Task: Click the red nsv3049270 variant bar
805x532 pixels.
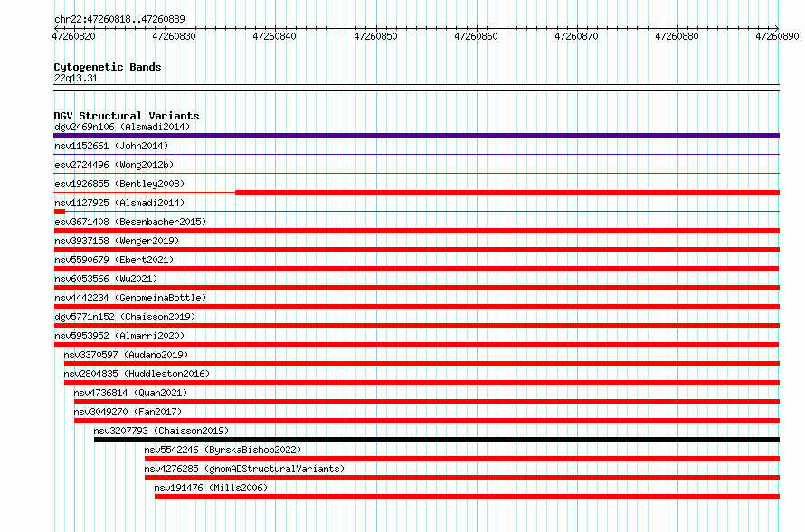Action: coord(427,421)
